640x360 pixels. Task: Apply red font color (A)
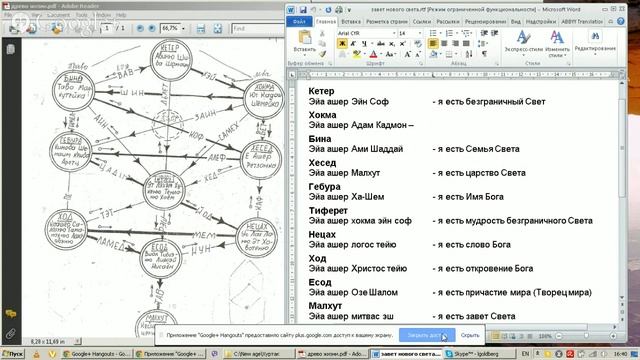click(373, 54)
